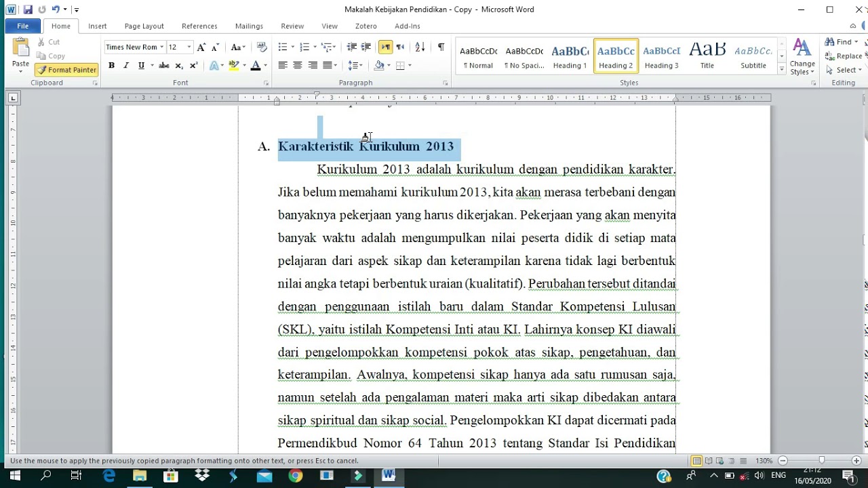The image size is (868, 488).
Task: Switch to the Mailings tab
Action: (249, 26)
